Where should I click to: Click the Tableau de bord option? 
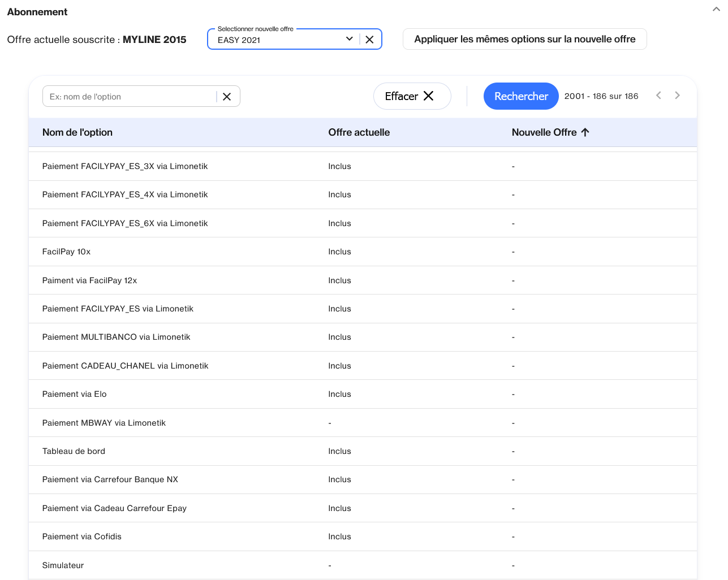click(74, 451)
